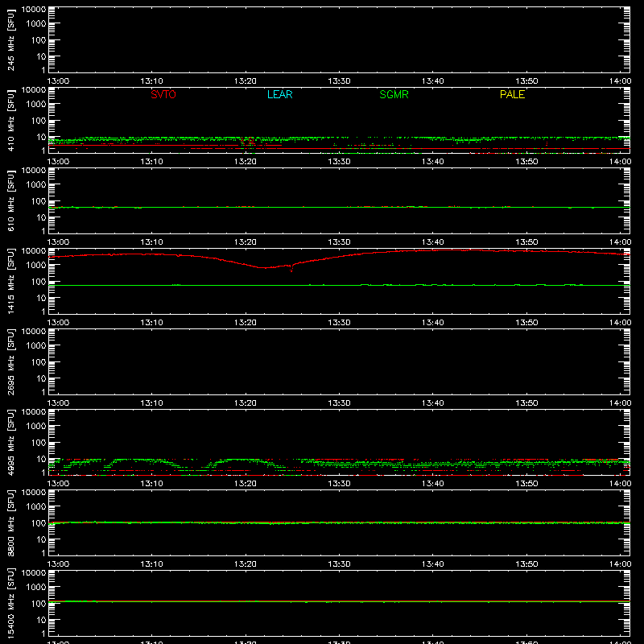
Task: Click the yellow PALE station legend label
Action: click(x=512, y=94)
